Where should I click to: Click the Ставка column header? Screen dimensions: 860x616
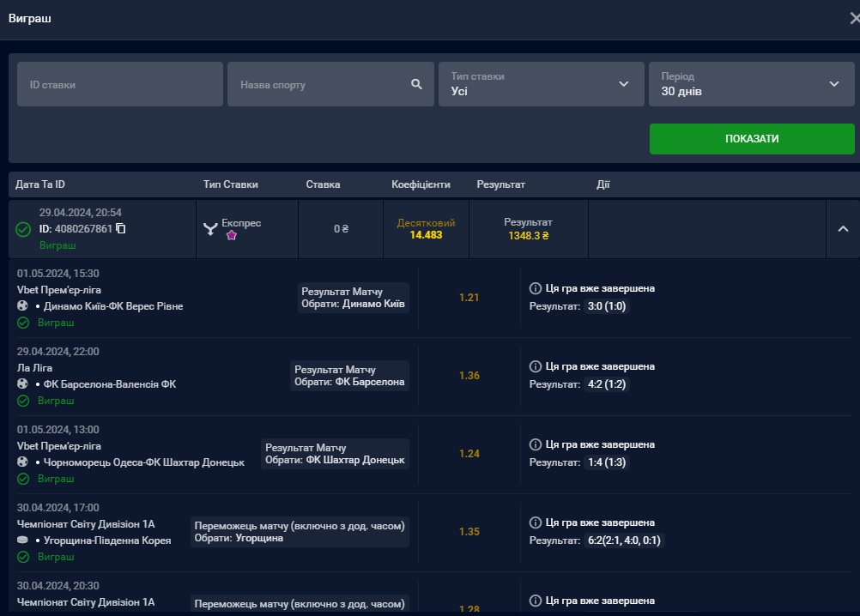click(323, 184)
